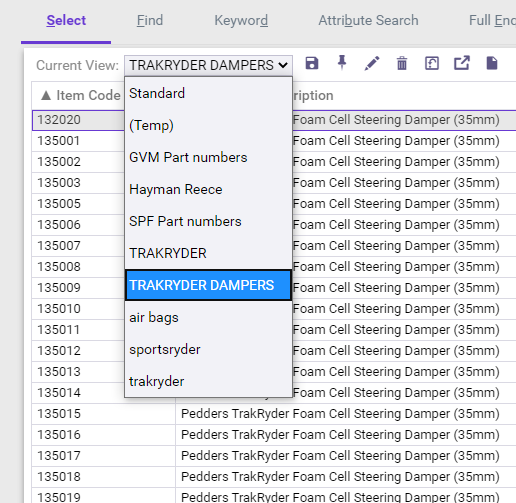Image resolution: width=516 pixels, height=503 pixels.
Task: Choose lowercase trakryder view option
Action: (x=208, y=381)
